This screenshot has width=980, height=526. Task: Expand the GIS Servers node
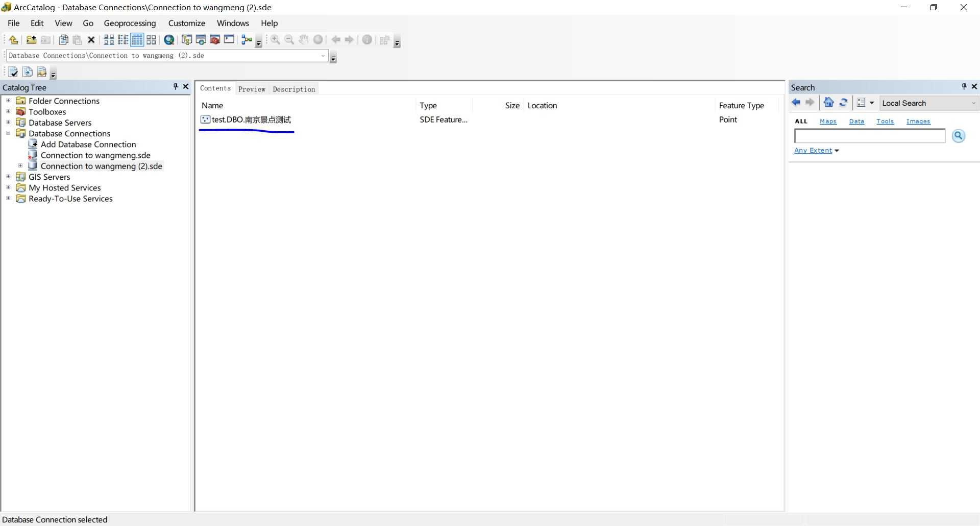point(8,177)
